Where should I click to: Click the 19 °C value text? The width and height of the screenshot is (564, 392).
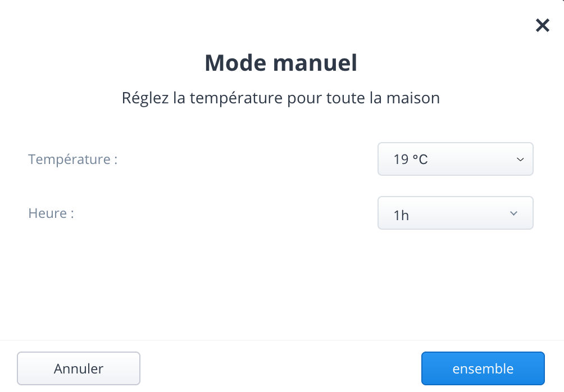point(411,159)
